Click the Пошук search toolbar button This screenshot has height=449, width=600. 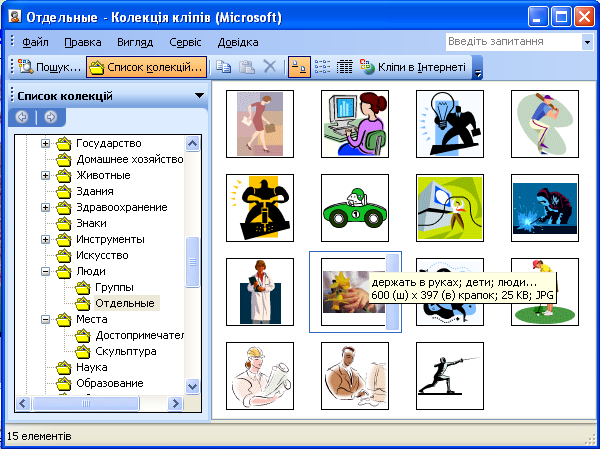(x=50, y=67)
